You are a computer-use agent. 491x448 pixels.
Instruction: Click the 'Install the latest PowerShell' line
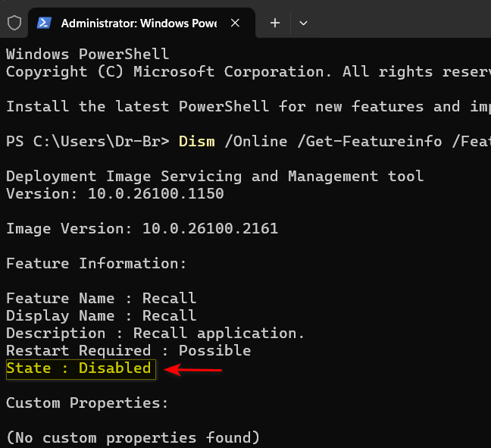point(249,107)
